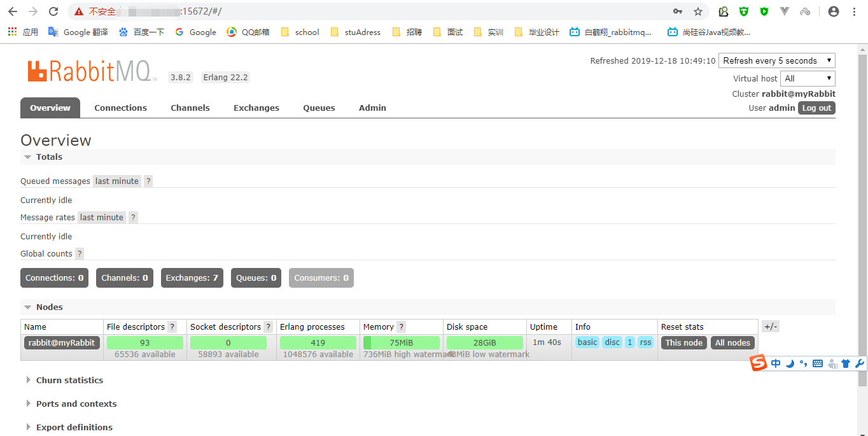The width and height of the screenshot is (868, 436).
Task: Switch to the Admin tab
Action: 372,108
